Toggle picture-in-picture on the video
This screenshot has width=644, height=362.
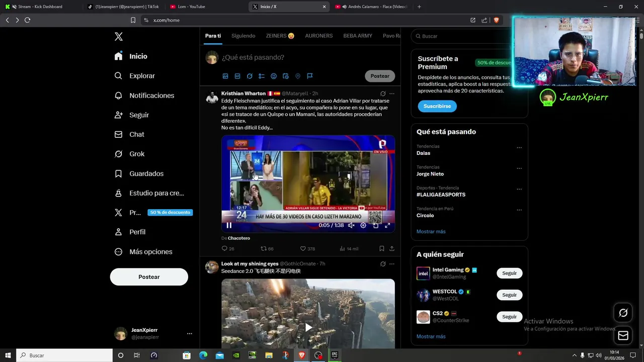coord(375,225)
